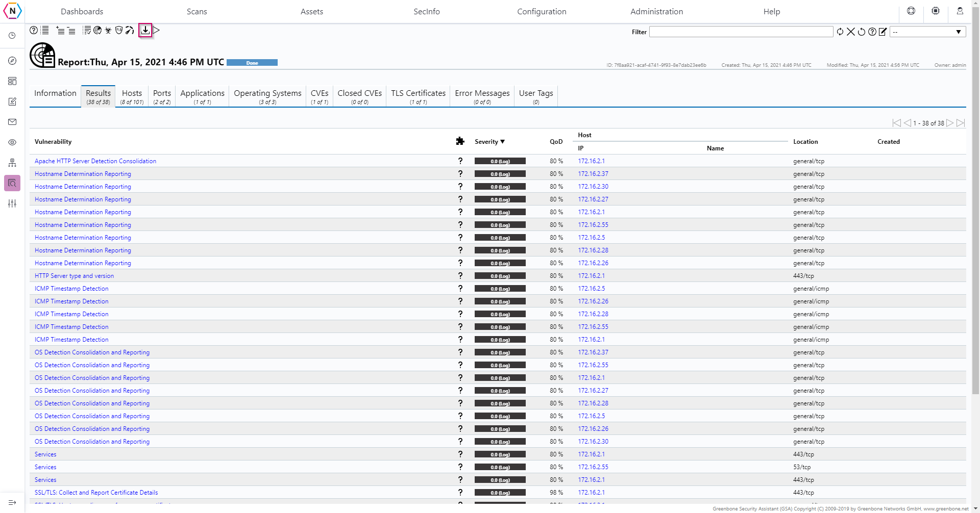
Task: Click the trigger alert play icon
Action: tap(156, 31)
